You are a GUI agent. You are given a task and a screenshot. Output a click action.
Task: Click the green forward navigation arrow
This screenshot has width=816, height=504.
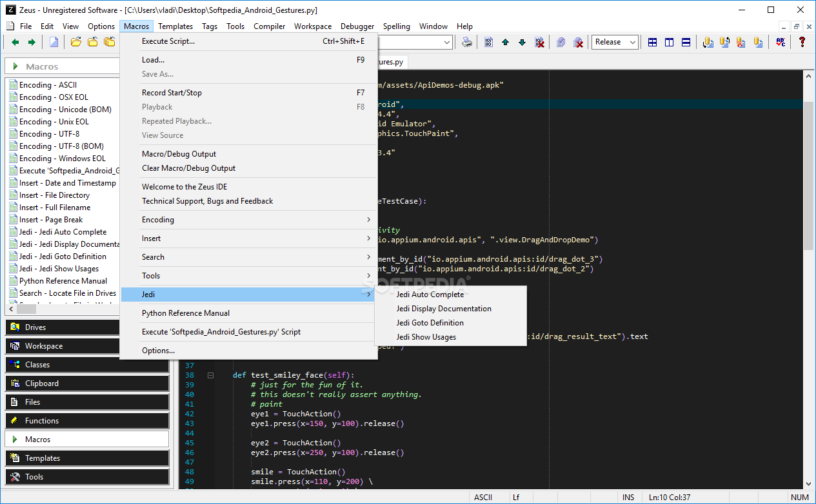point(31,42)
